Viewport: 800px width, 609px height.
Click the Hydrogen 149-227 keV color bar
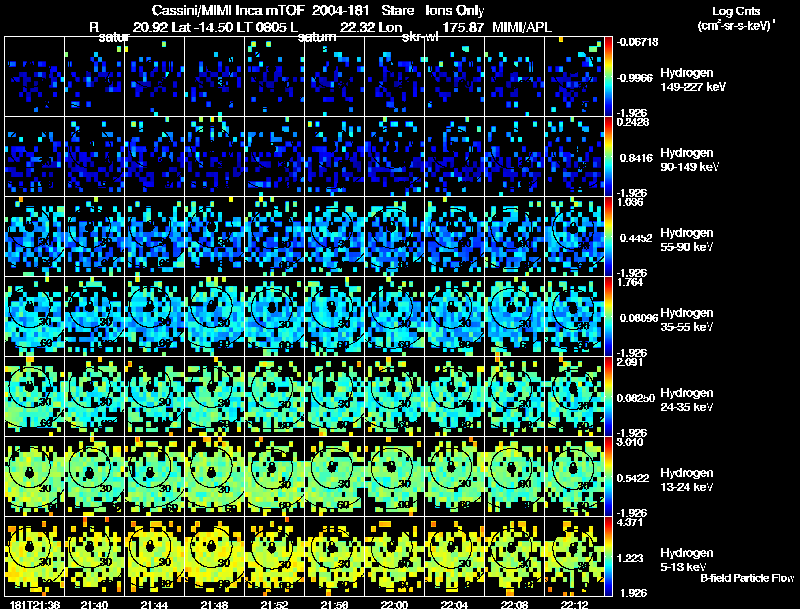pyautogui.click(x=608, y=77)
